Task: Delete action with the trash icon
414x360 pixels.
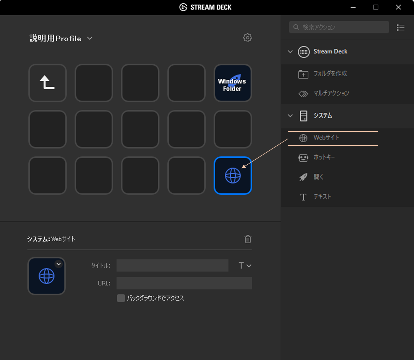Action: (x=248, y=239)
